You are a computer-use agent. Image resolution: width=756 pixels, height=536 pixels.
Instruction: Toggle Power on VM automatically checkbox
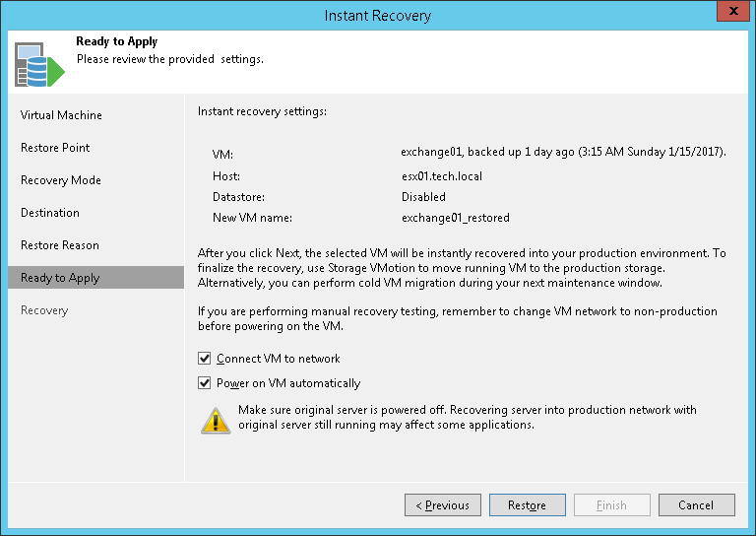[205, 383]
